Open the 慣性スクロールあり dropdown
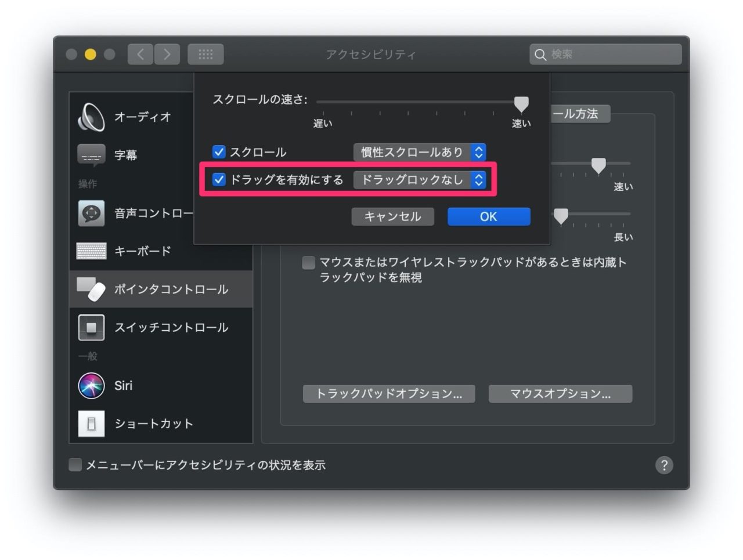Viewport: 743px width, 560px height. coord(420,153)
